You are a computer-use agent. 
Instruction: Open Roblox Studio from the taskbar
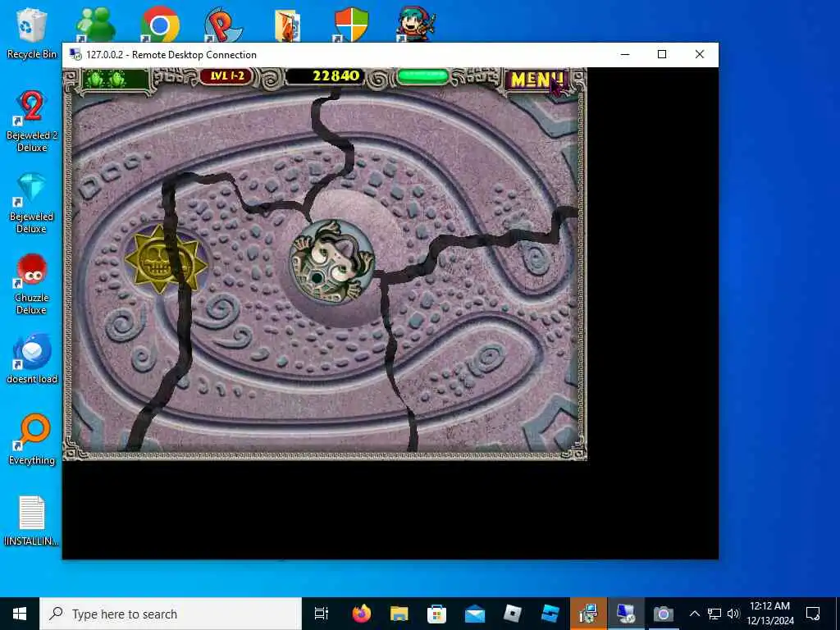point(550,614)
